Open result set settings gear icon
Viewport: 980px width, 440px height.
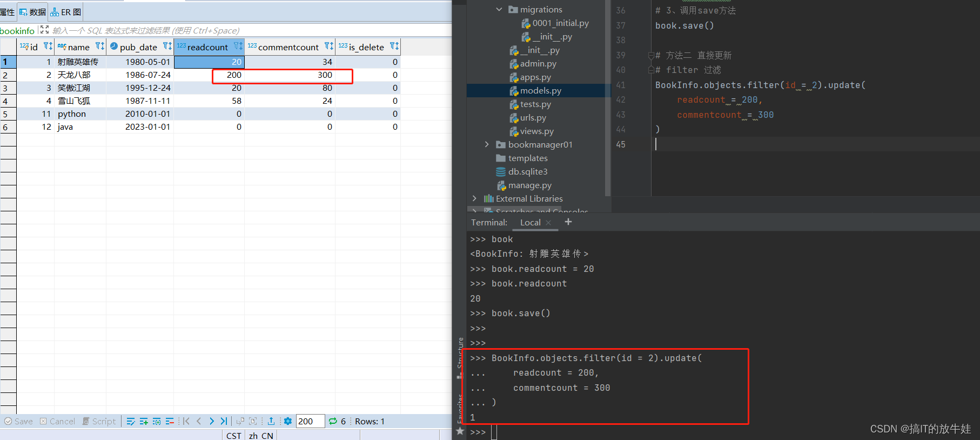pos(288,421)
